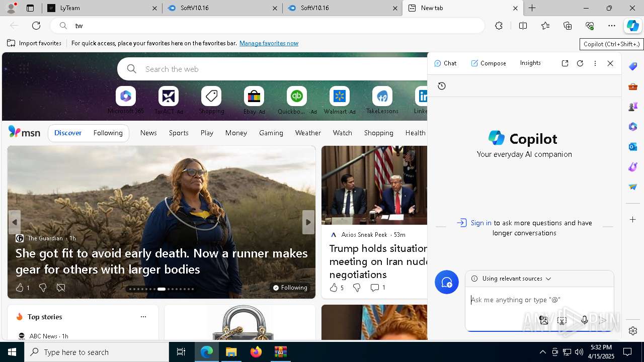This screenshot has height=362, width=644.
Task: Switch to the Insights tab in Copilot
Action: pyautogui.click(x=530, y=63)
